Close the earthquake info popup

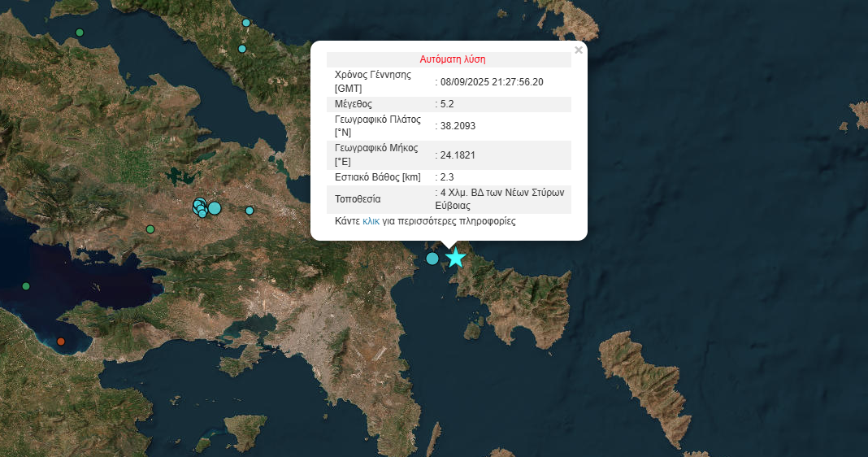579,50
